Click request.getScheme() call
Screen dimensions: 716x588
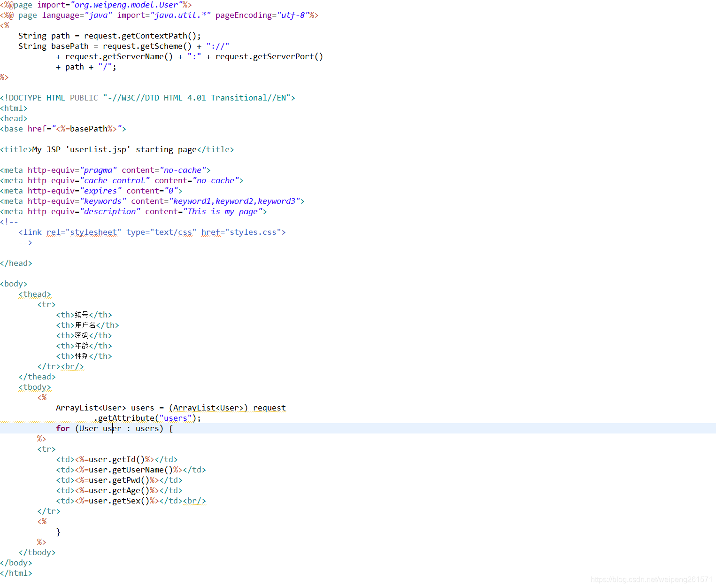147,46
